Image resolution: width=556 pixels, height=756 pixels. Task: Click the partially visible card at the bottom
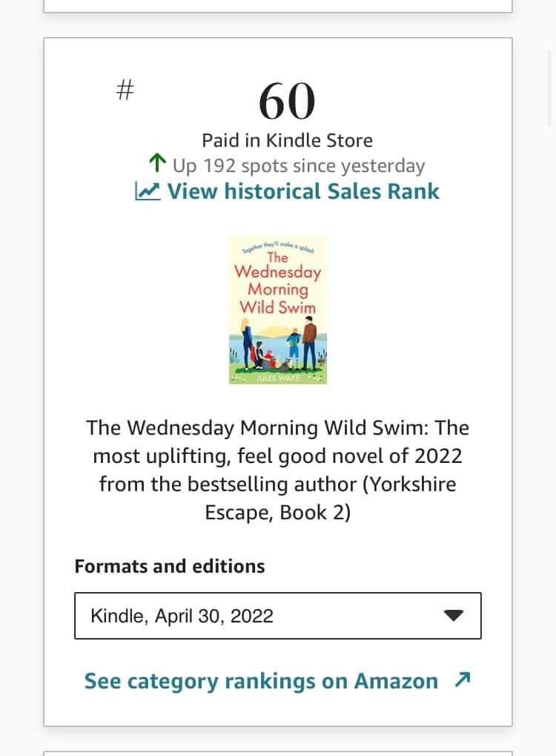tap(278, 753)
